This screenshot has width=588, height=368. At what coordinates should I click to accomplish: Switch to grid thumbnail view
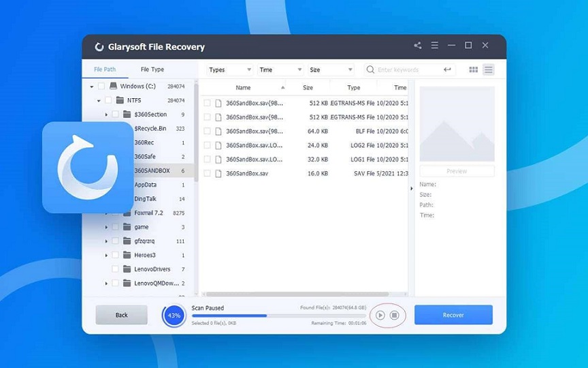tap(473, 70)
